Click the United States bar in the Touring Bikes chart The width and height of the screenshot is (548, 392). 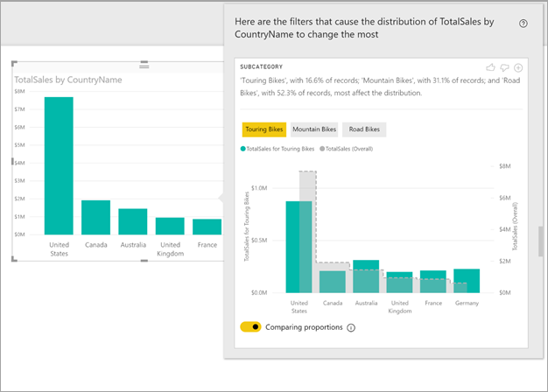tap(299, 247)
